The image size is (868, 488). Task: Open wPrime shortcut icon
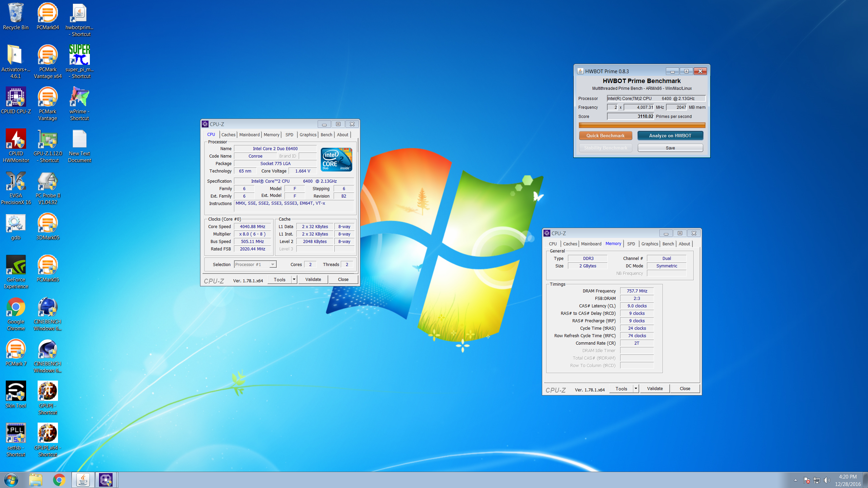pos(79,104)
